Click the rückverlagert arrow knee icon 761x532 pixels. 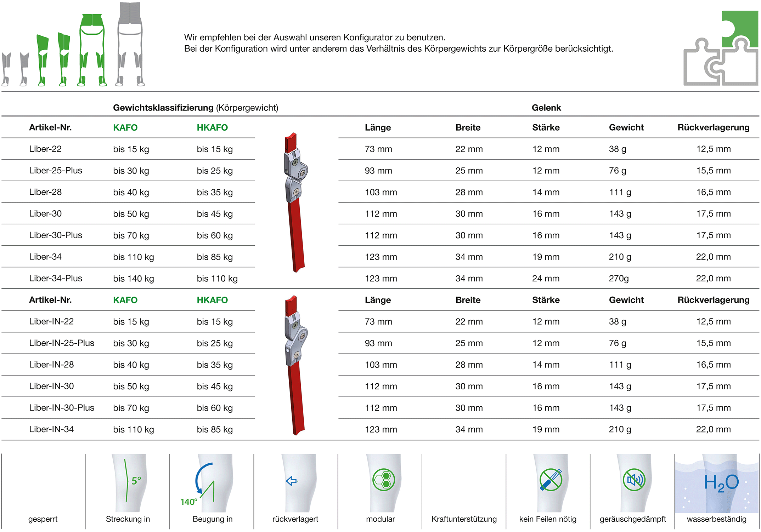tap(298, 482)
